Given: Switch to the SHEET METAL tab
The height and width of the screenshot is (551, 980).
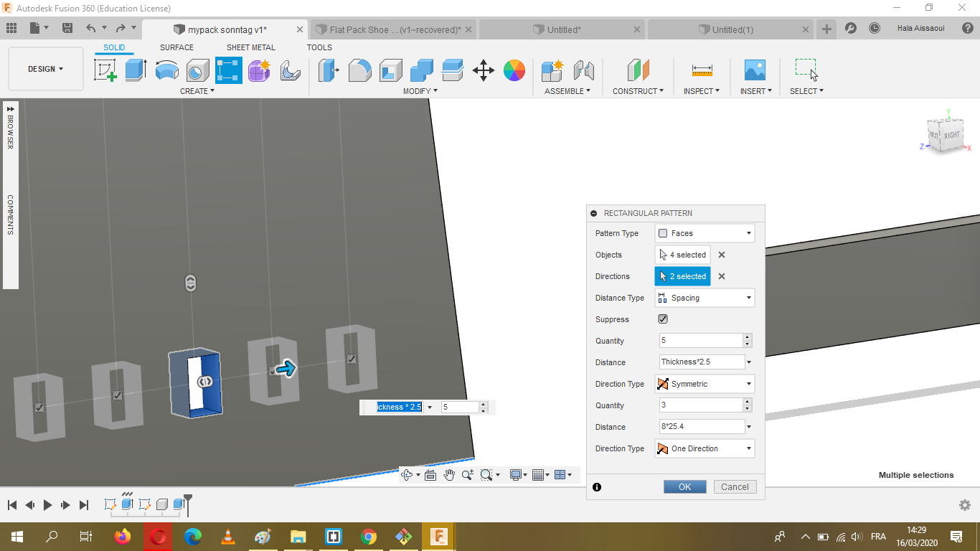Looking at the screenshot, I should tap(251, 47).
